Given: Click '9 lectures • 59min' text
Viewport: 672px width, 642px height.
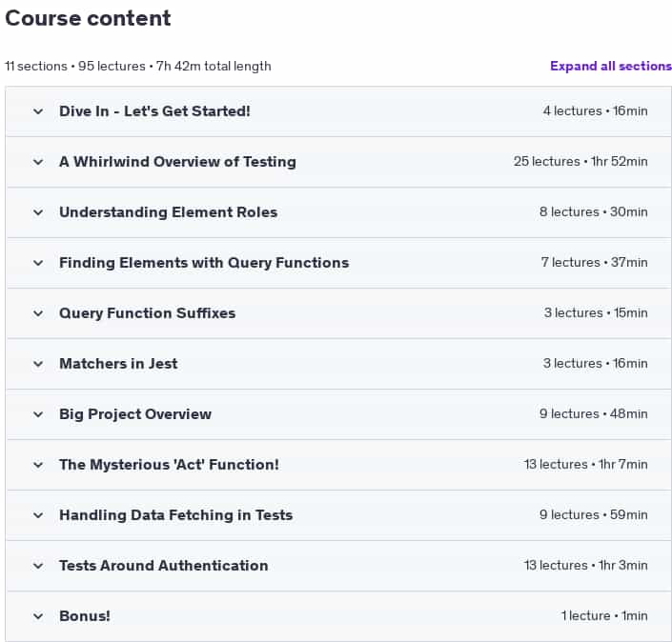Looking at the screenshot, I should point(594,515).
